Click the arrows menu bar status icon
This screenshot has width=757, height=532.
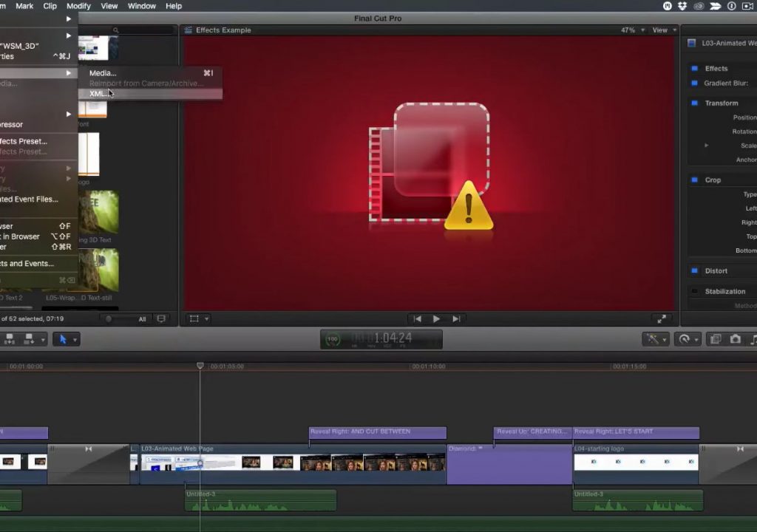click(x=715, y=6)
